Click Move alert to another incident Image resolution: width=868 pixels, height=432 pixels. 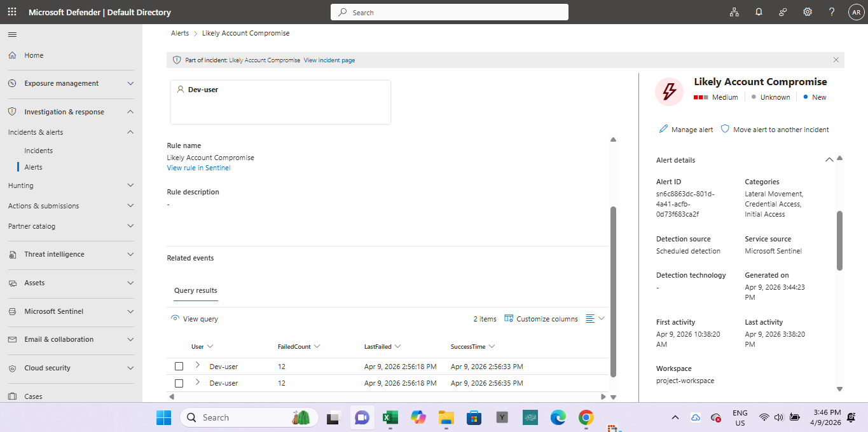point(775,129)
